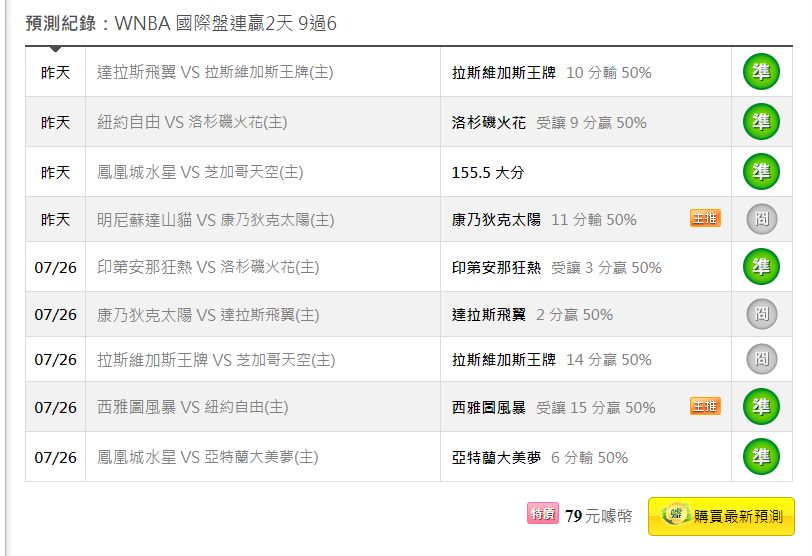Open the 鳳凰城水星 VS 芝加哥天空(主) matchup

(200, 172)
